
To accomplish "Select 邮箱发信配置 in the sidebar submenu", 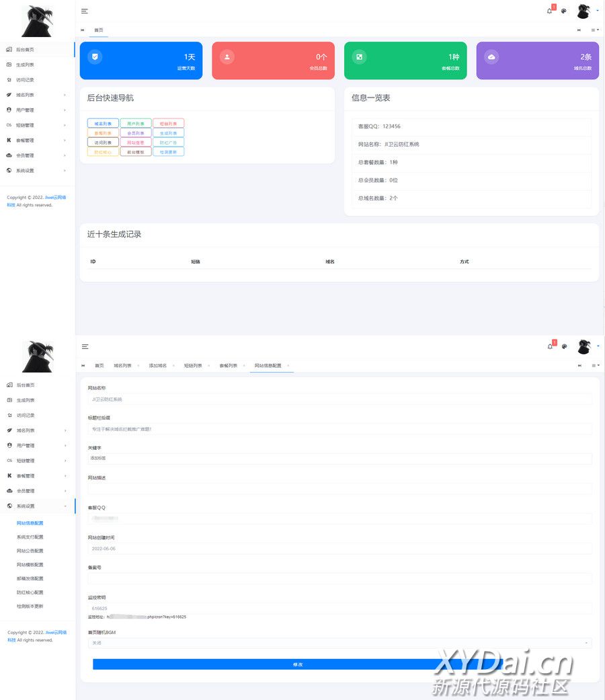I will coord(30,579).
